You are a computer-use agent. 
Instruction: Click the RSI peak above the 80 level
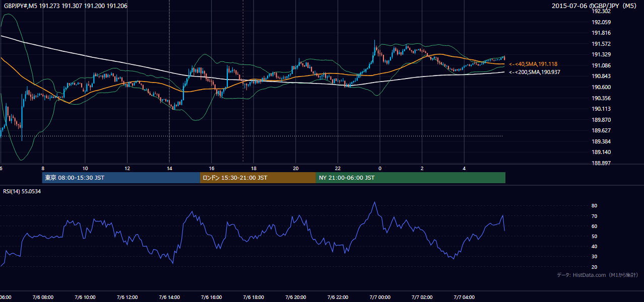374,203
